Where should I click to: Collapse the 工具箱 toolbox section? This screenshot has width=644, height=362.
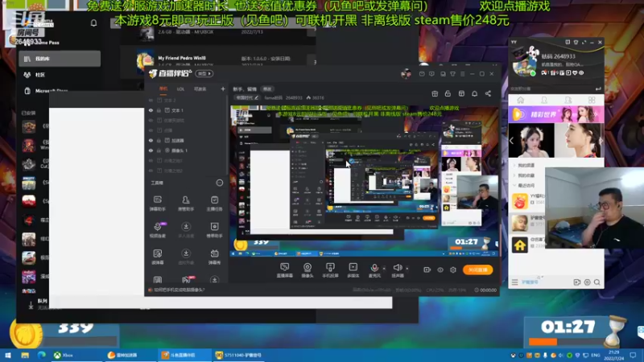click(219, 183)
